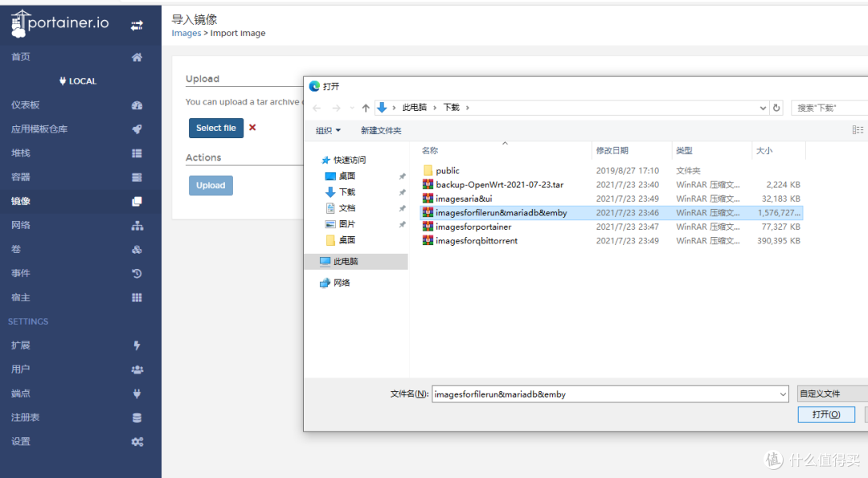The width and height of the screenshot is (868, 478).
Task: Click the host grid icon beside 宿主
Action: 137,297
